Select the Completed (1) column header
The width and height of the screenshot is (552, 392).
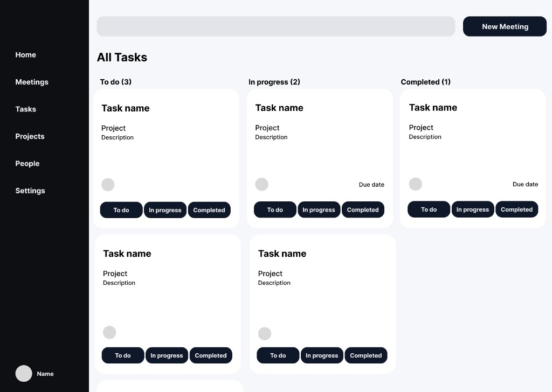point(425,82)
